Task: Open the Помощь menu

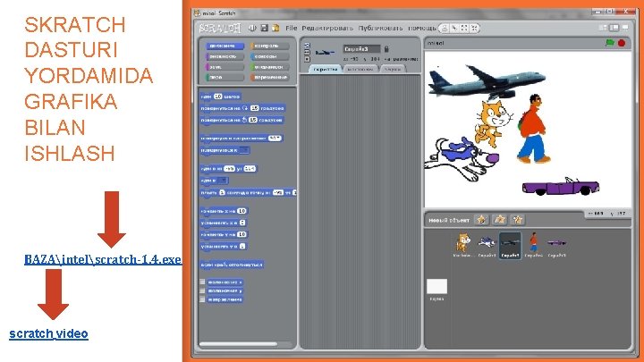Action: pyautogui.click(x=422, y=28)
